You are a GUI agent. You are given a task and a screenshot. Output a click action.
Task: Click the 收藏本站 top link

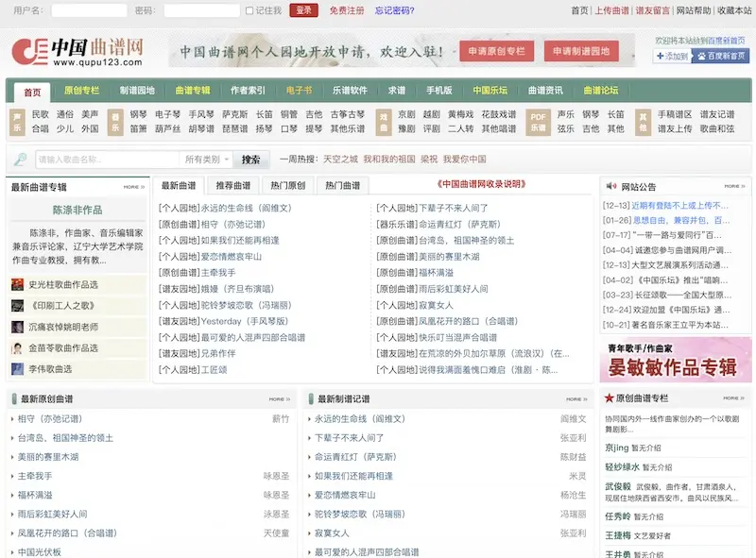pos(734,10)
